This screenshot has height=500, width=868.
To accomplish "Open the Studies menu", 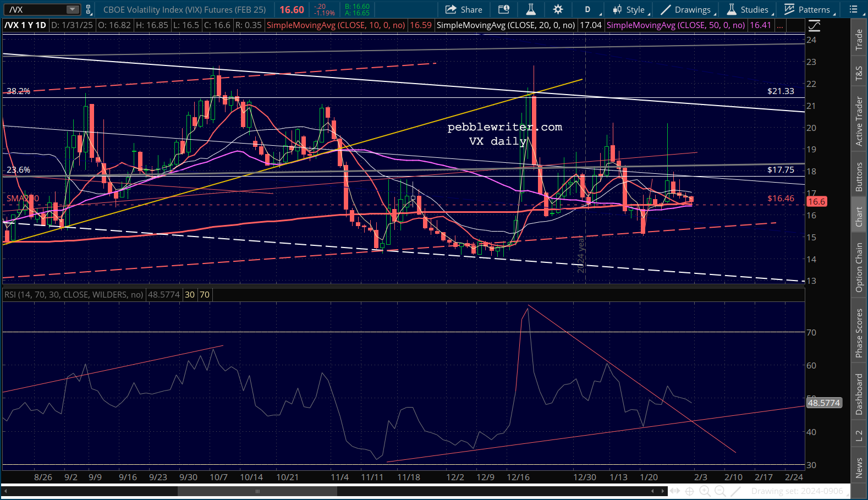I will (749, 9).
